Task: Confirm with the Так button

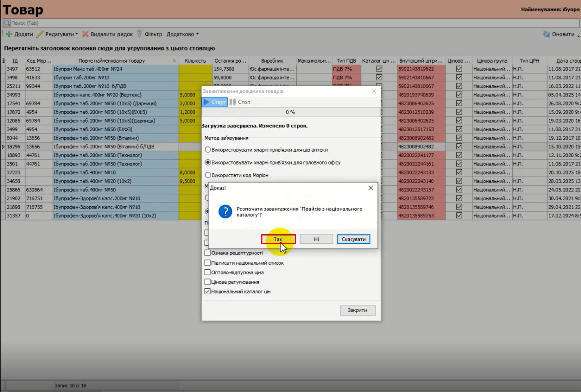Action: pos(278,239)
